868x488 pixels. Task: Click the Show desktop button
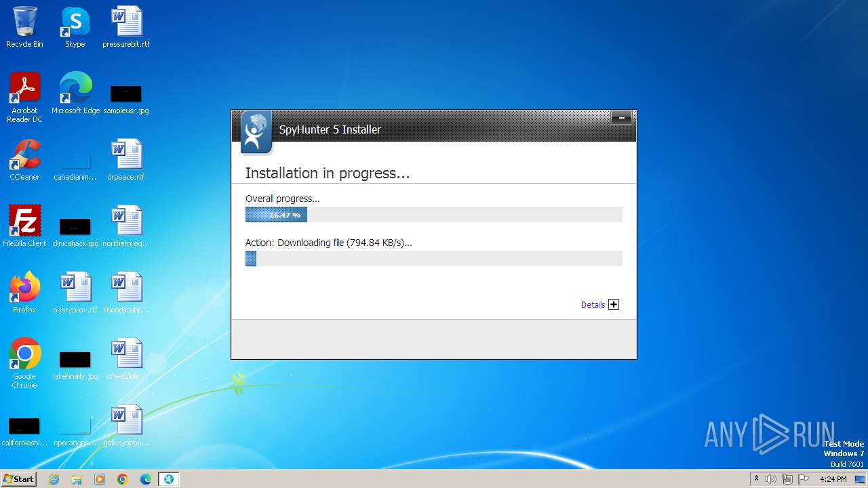coord(861,479)
